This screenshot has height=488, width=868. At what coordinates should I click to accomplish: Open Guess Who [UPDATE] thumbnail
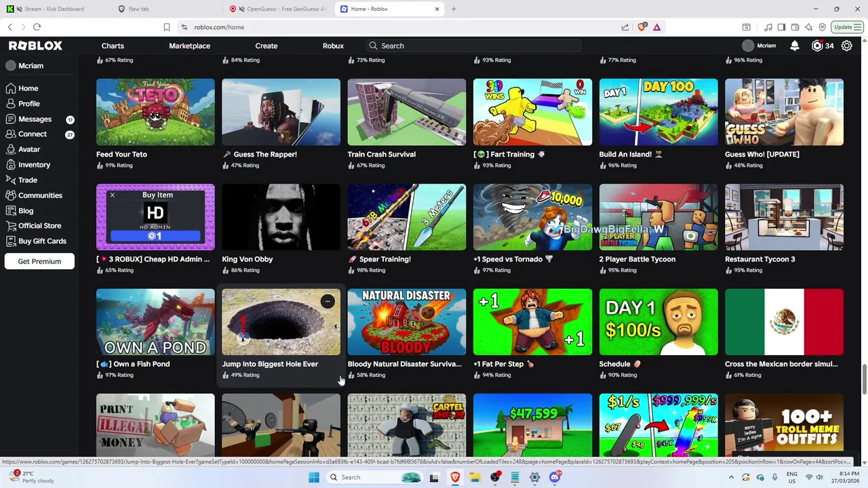point(784,112)
